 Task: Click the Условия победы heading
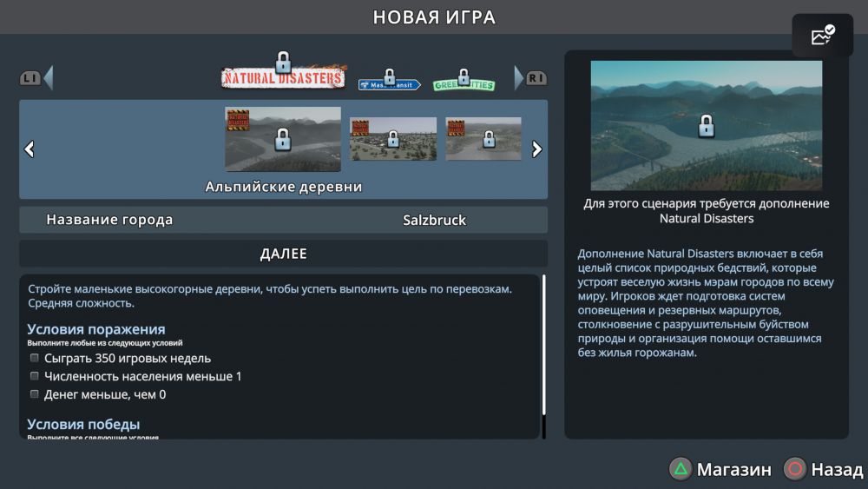coord(83,424)
